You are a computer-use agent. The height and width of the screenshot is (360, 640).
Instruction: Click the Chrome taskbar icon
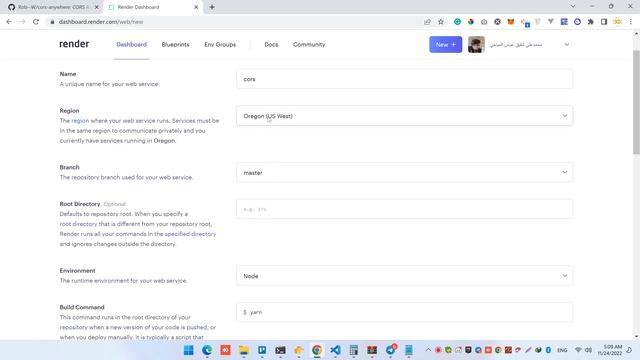point(317,350)
